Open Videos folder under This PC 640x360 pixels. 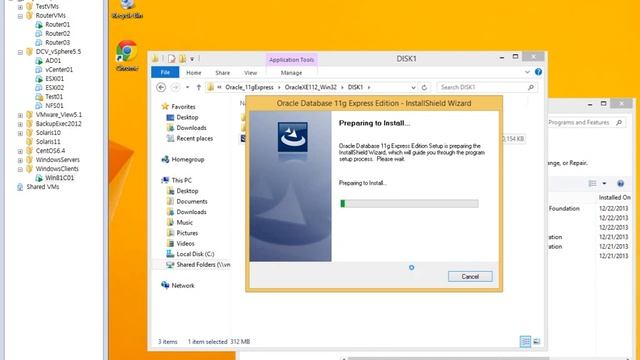click(185, 244)
